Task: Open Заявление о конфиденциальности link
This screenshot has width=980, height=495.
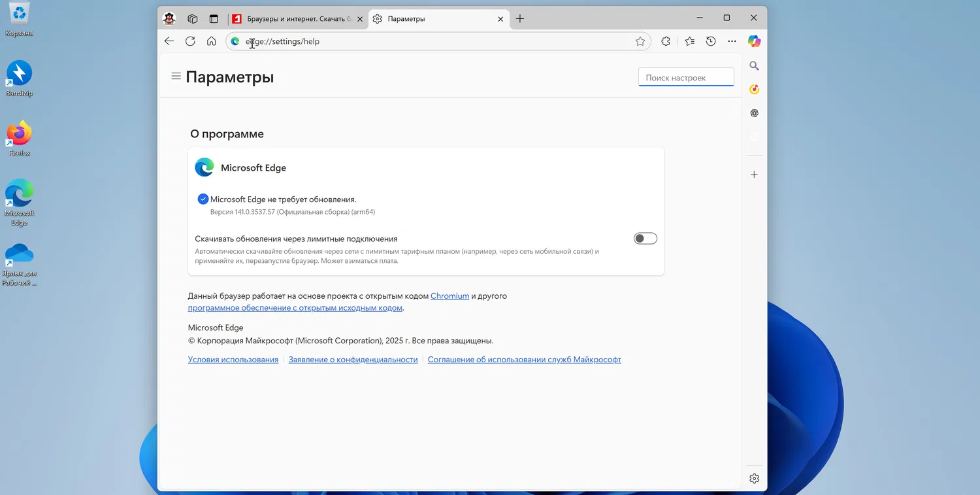Action: [353, 360]
